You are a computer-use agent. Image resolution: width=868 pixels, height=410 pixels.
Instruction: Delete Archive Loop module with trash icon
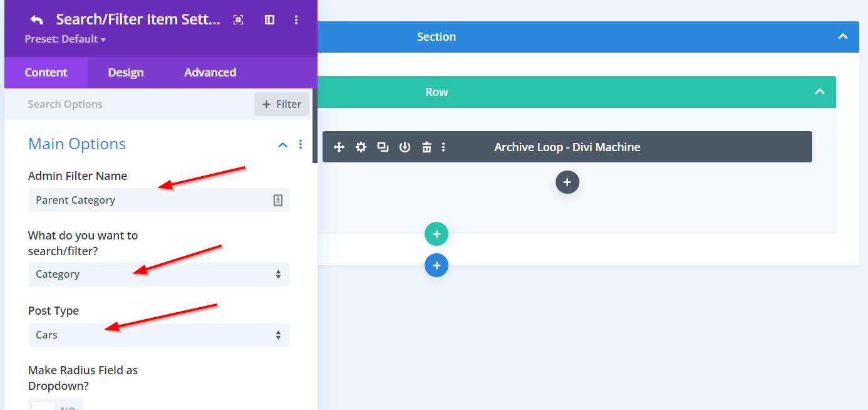pyautogui.click(x=426, y=147)
